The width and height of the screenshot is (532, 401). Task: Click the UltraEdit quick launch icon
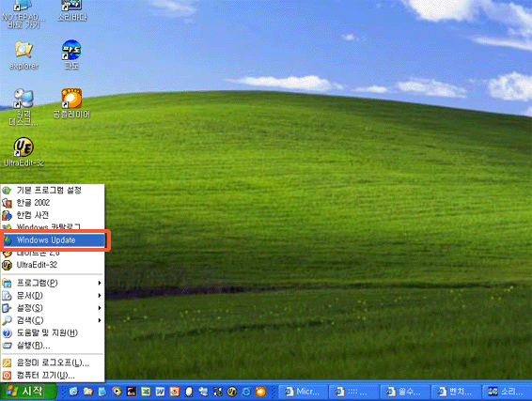(232, 392)
